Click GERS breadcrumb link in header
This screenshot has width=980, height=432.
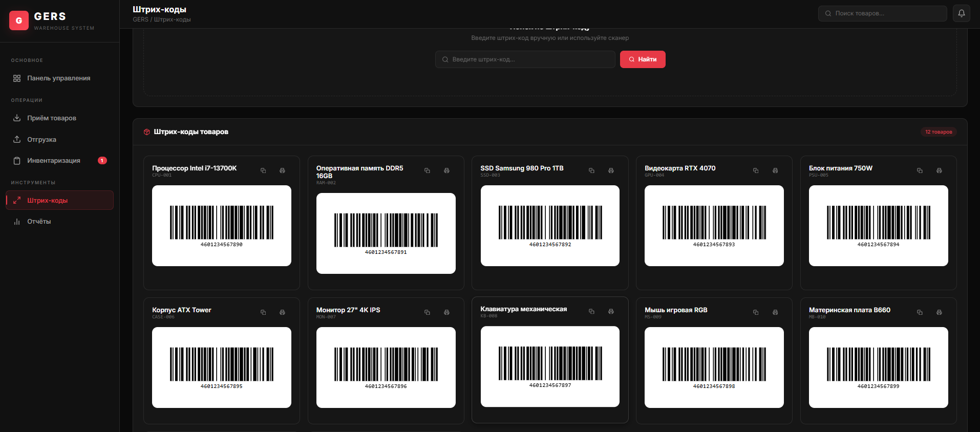[x=140, y=19]
